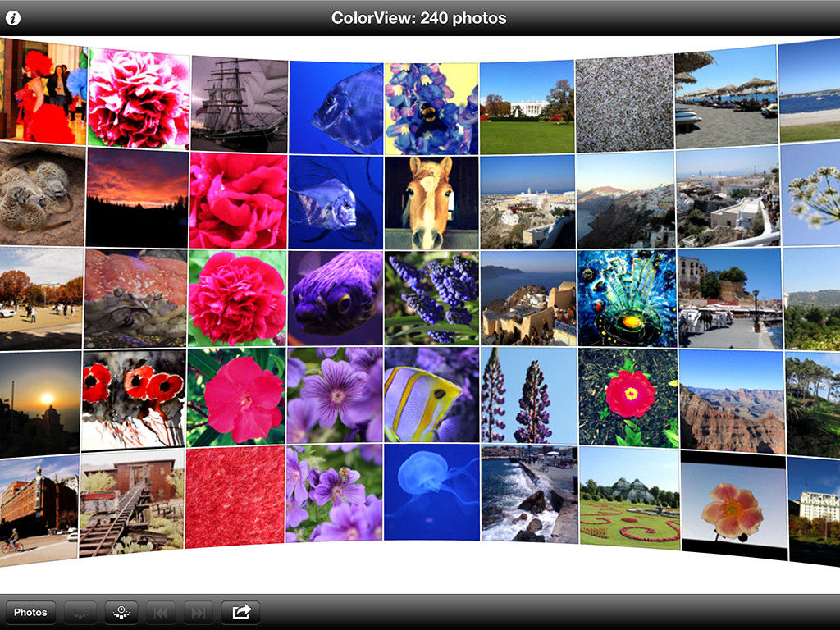Open the toad under red rock photo

point(135,298)
